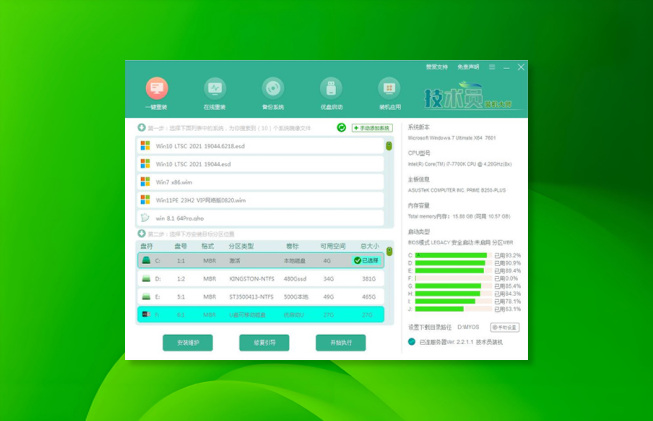Click the 分区类型 column header
653x421 pixels.
click(x=241, y=246)
